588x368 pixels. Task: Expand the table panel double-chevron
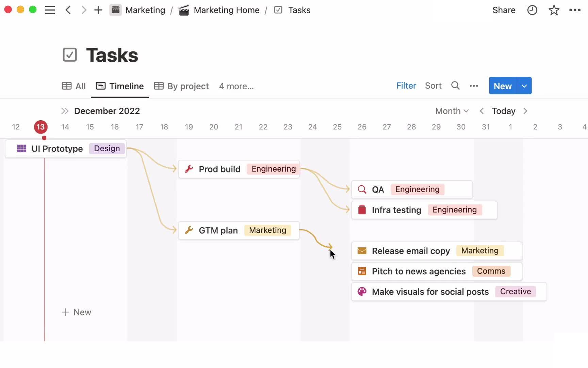point(65,111)
